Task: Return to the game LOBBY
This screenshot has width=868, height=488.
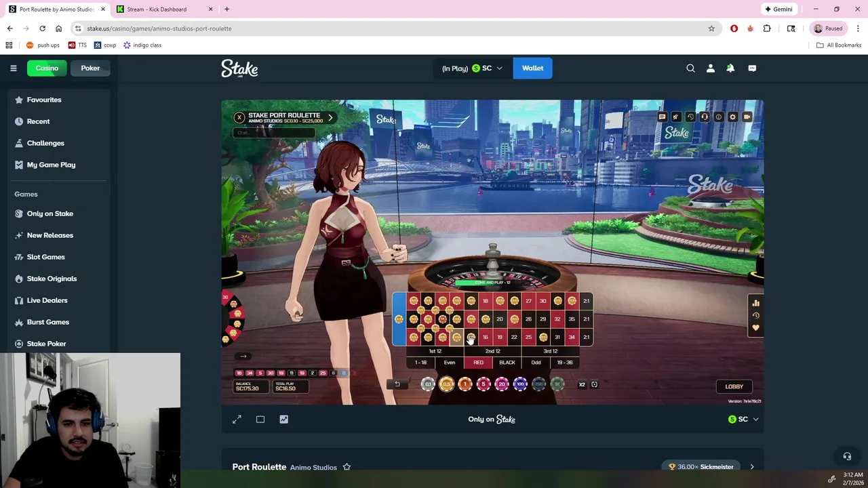Action: click(x=734, y=386)
